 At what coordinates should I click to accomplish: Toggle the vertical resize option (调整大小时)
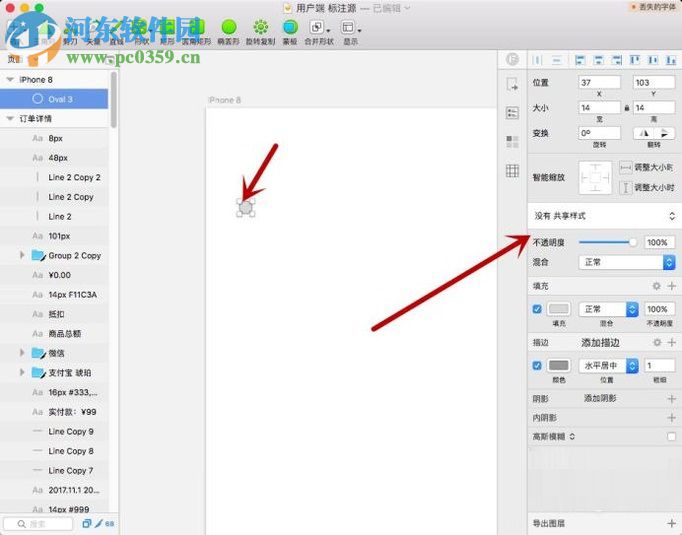coord(625,188)
